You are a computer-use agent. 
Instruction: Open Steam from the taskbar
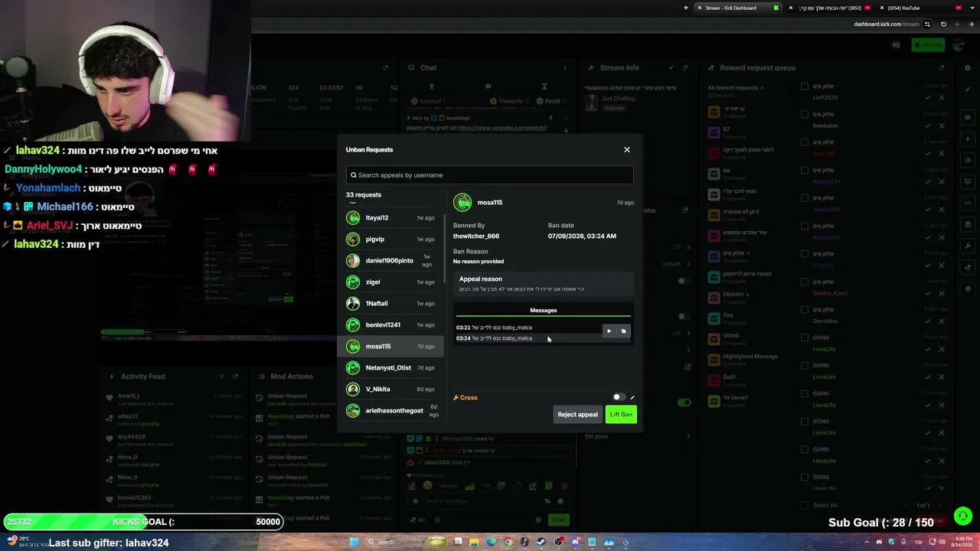(541, 543)
